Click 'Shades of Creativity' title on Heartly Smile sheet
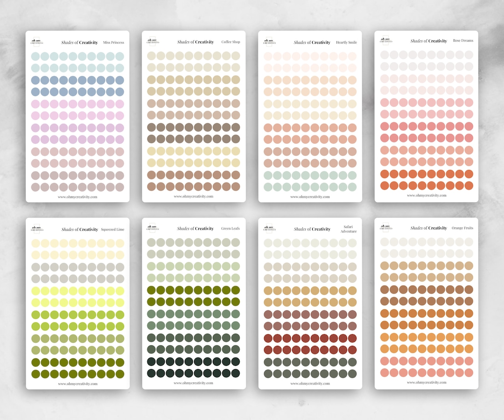Screen dimensions: 504x420 tap(312, 42)
